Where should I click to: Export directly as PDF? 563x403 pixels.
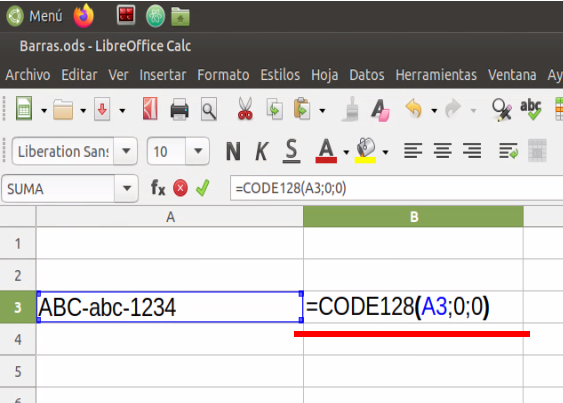click(150, 108)
